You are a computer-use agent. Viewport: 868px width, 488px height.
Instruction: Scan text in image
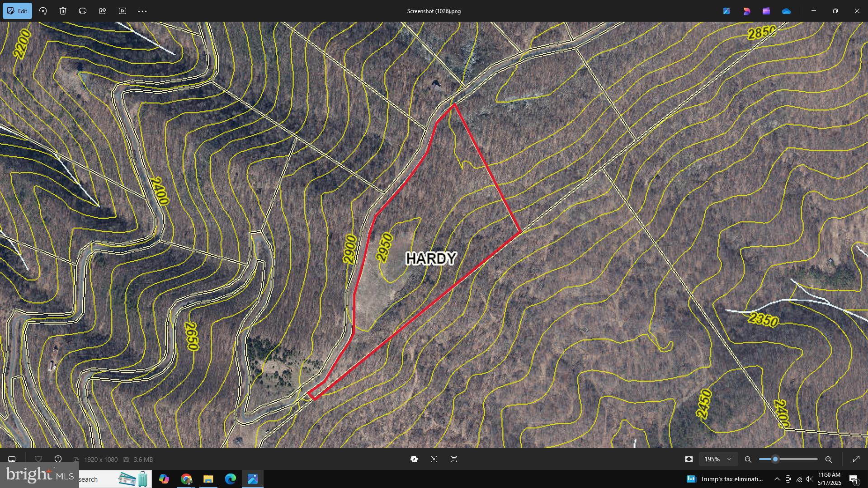454,459
